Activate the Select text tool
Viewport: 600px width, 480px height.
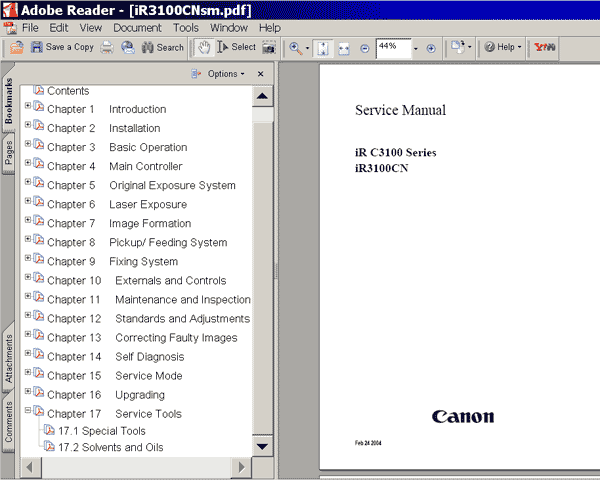click(x=236, y=47)
